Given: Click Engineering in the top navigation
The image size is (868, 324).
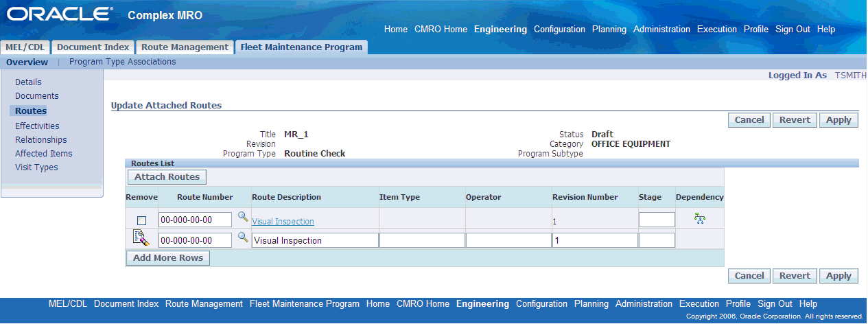Looking at the screenshot, I should 500,30.
